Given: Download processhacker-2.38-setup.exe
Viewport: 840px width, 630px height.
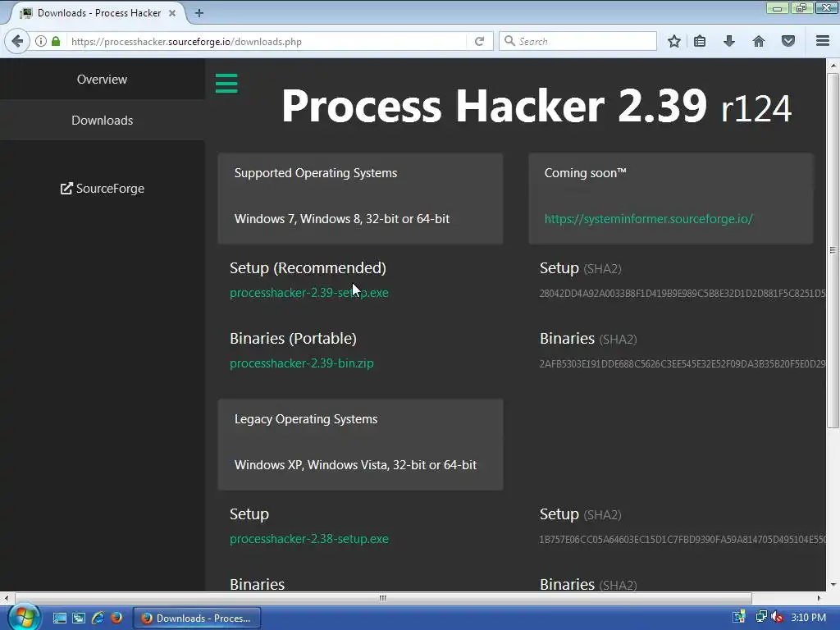Looking at the screenshot, I should coord(309,539).
